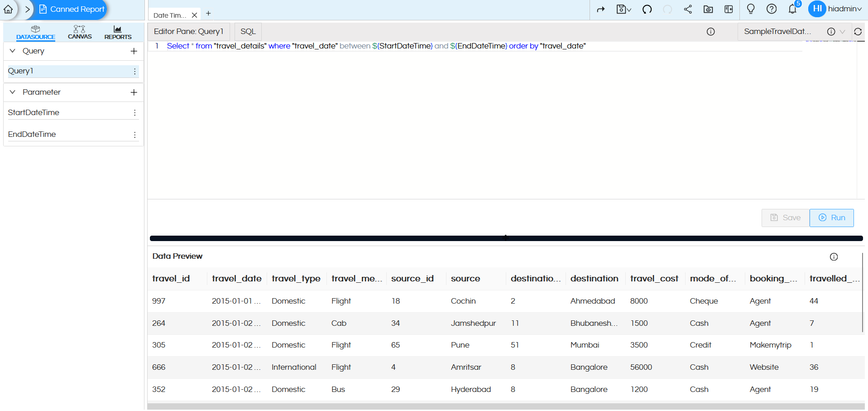The height and width of the screenshot is (411, 868).
Task: Collapse the Query section
Action: [12, 51]
